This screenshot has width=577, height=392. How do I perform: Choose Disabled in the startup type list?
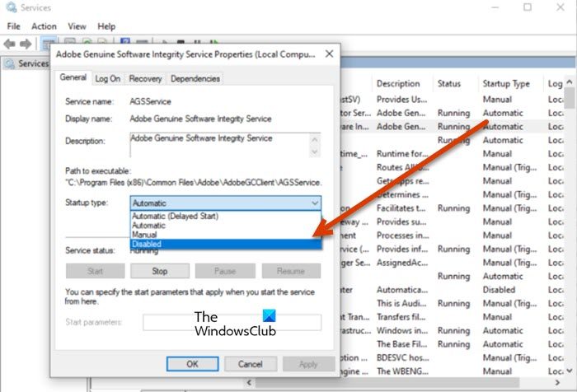[226, 244]
